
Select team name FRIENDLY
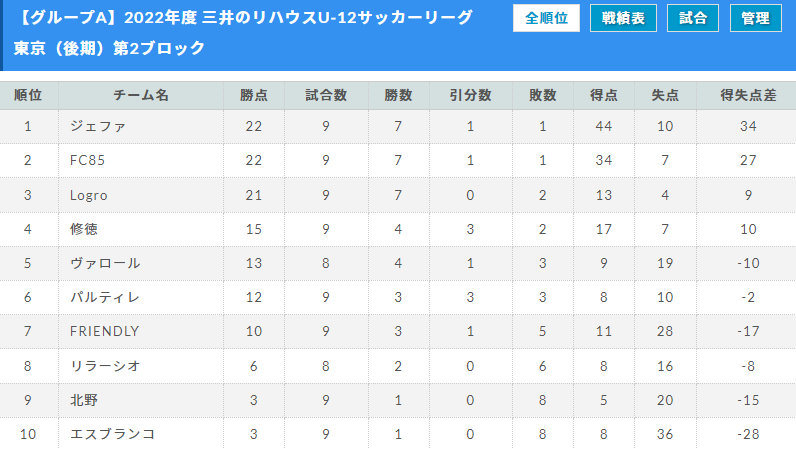tap(105, 331)
